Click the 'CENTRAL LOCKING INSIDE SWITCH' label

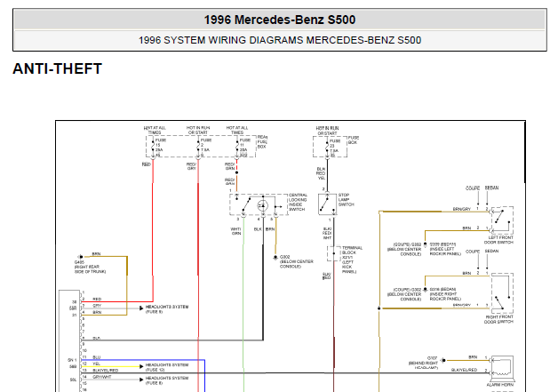298,202
